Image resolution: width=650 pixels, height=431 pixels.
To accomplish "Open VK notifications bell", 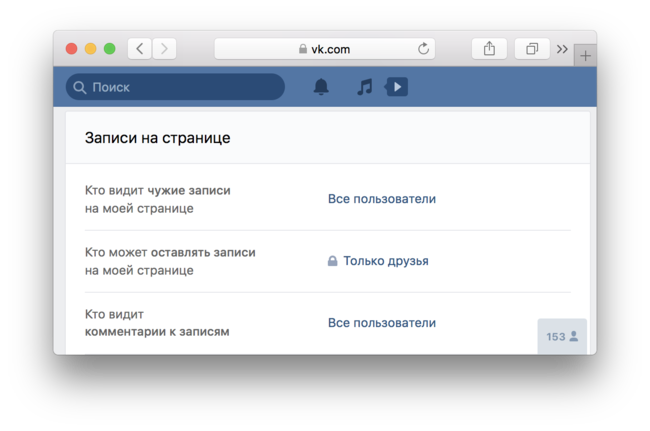I will [321, 87].
